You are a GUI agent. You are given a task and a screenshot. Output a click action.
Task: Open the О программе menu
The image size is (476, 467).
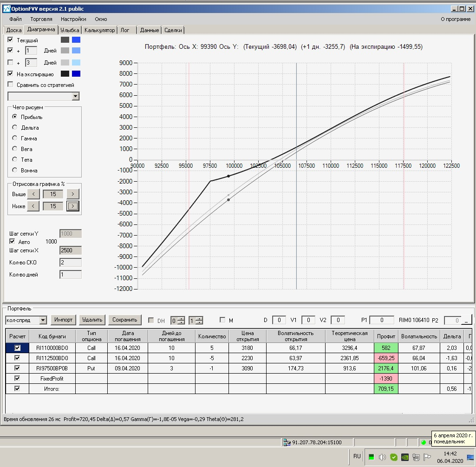[456, 19]
